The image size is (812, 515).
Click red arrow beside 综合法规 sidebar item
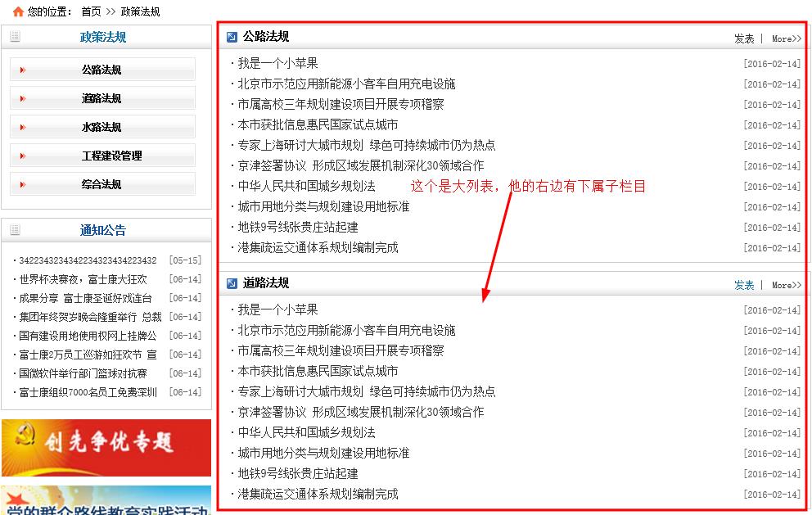click(23, 184)
